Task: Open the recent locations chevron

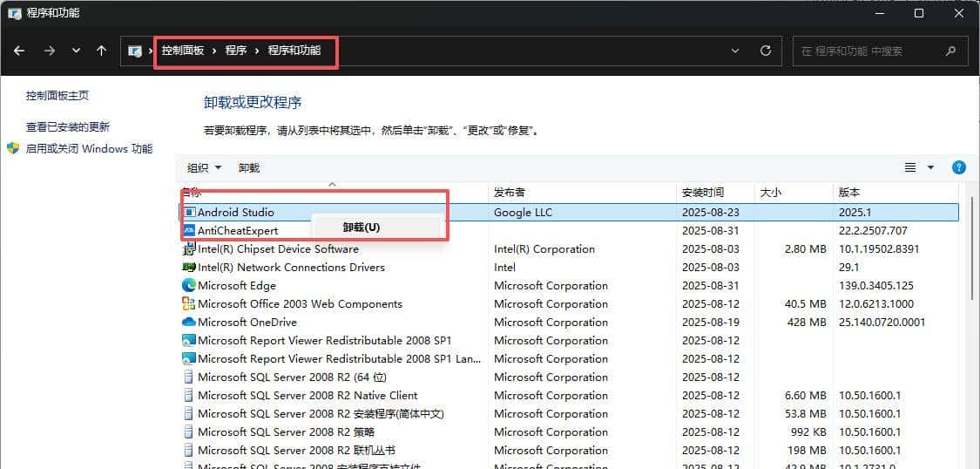Action: point(77,51)
